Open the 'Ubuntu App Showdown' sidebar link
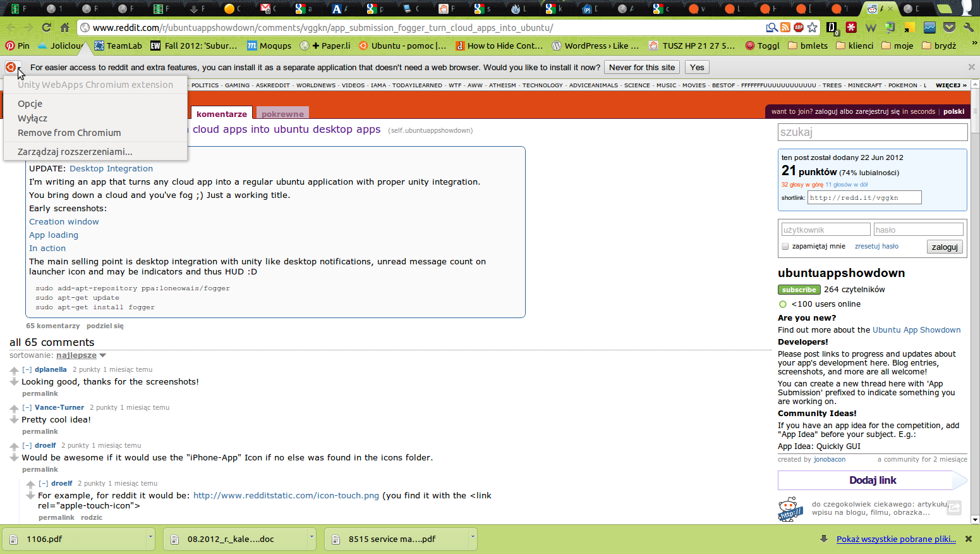The height and width of the screenshot is (554, 980). pos(916,330)
